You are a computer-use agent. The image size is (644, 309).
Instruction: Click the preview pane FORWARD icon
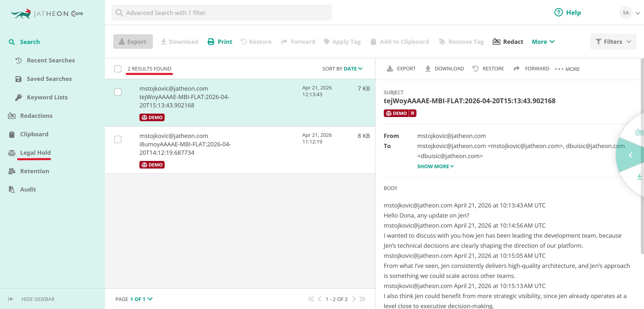tap(517, 68)
